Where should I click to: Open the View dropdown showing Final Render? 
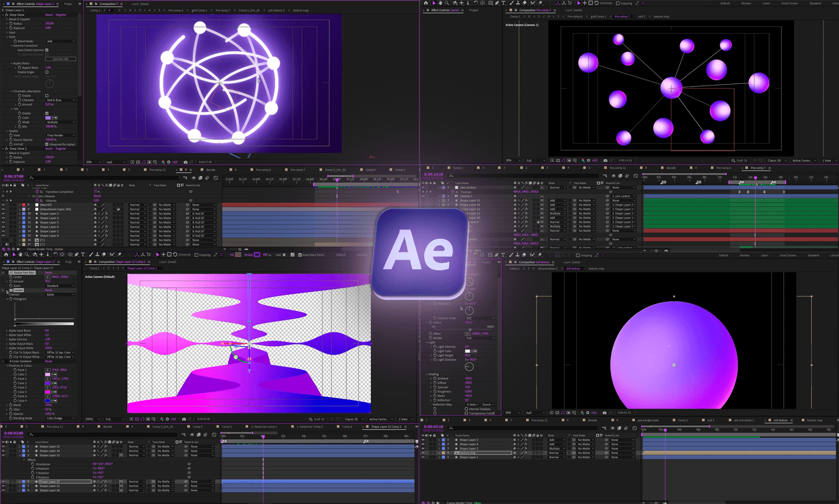tap(61, 135)
